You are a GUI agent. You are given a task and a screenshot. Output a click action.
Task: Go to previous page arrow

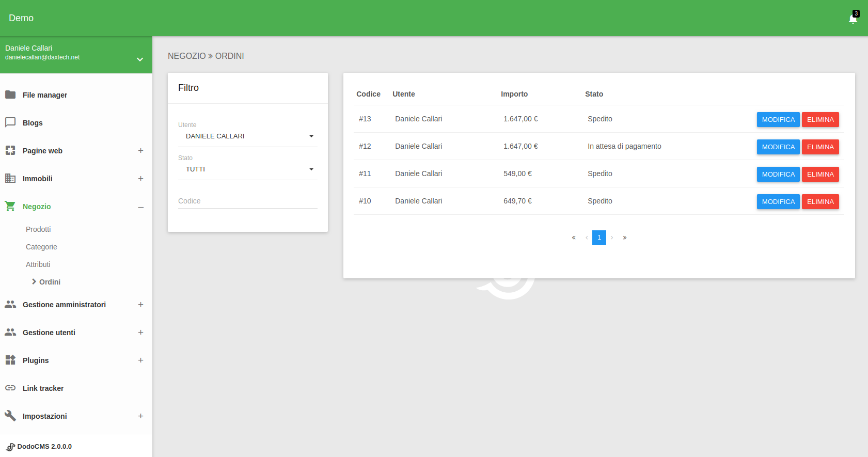(587, 238)
